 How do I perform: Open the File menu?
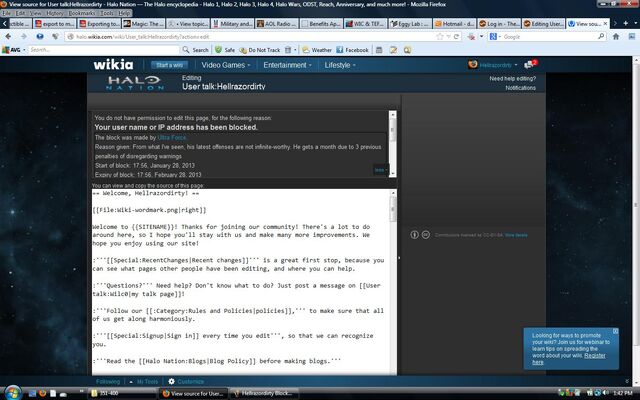coord(6,13)
